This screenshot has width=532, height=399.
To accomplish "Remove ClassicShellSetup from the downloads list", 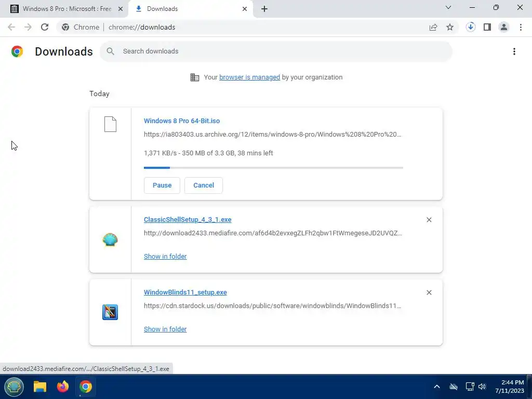I will pyautogui.click(x=429, y=220).
